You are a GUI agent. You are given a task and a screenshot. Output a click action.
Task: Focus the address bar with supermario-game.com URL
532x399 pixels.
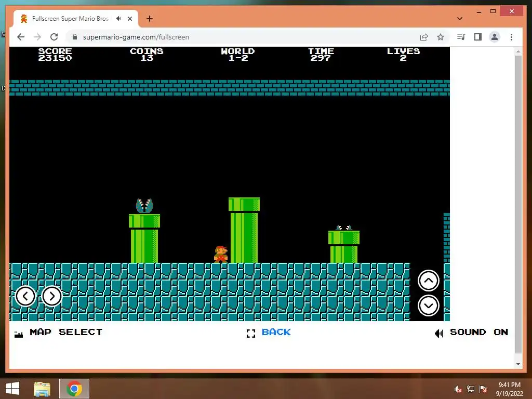point(136,37)
